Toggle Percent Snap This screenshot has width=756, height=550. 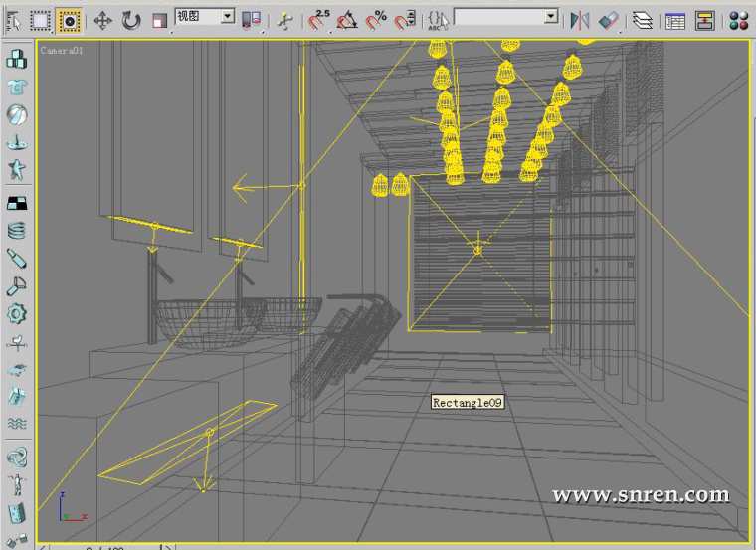pyautogui.click(x=376, y=21)
